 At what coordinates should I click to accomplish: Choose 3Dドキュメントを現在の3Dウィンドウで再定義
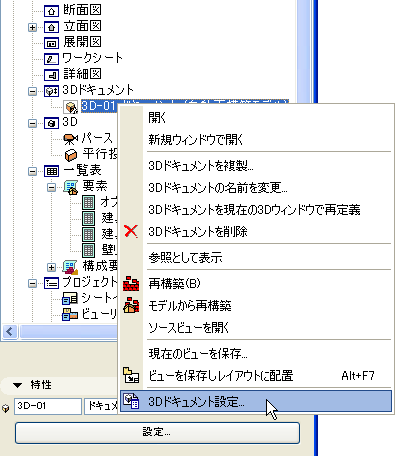(256, 210)
